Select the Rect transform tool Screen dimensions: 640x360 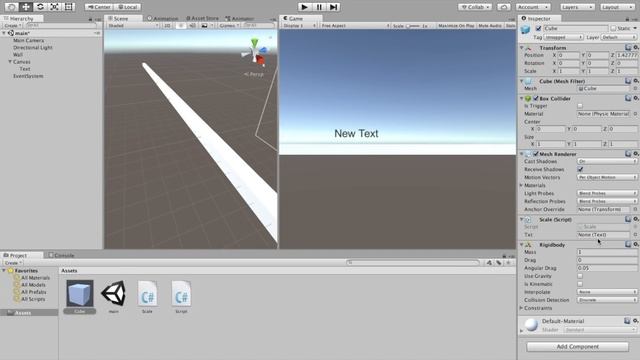69,7
